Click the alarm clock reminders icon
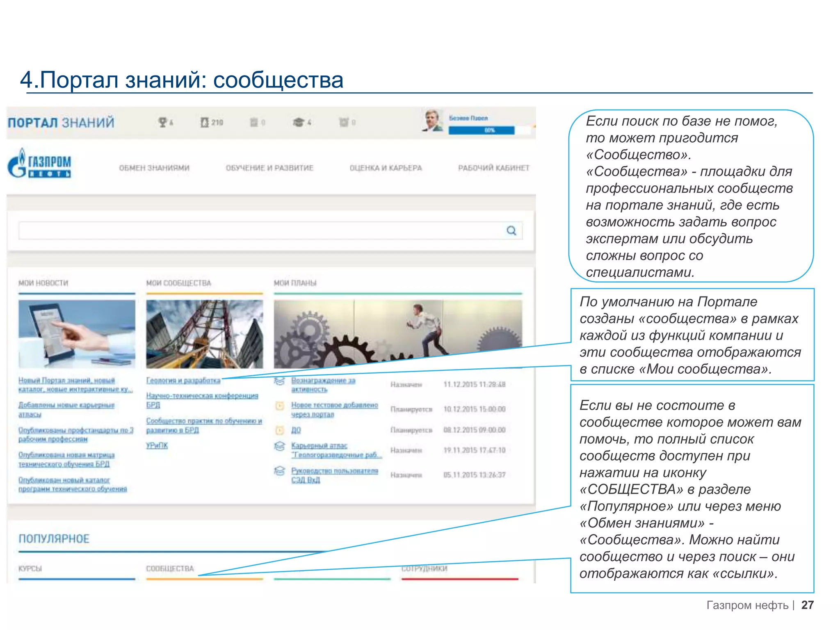Screen dimensions: 840x630 click(x=343, y=122)
